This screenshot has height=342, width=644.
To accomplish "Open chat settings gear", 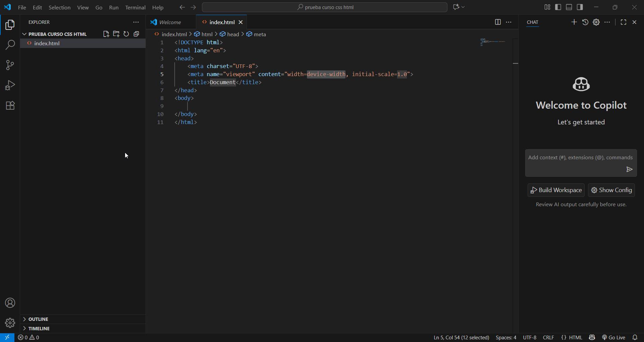I will [596, 22].
